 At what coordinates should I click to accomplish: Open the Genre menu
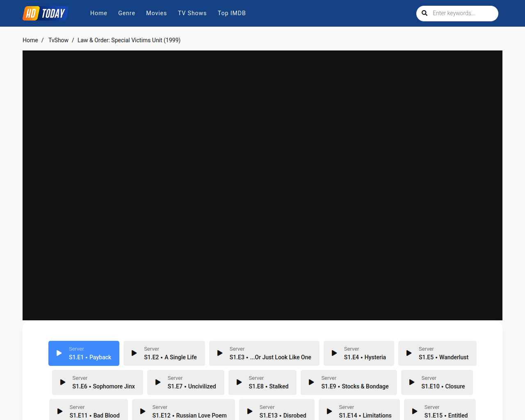point(127,13)
